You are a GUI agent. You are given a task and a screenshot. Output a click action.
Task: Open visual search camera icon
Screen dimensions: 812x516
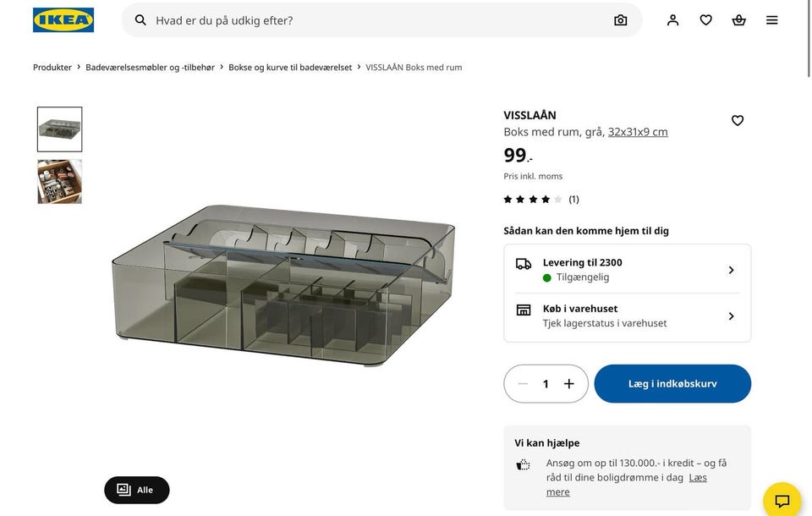[621, 20]
